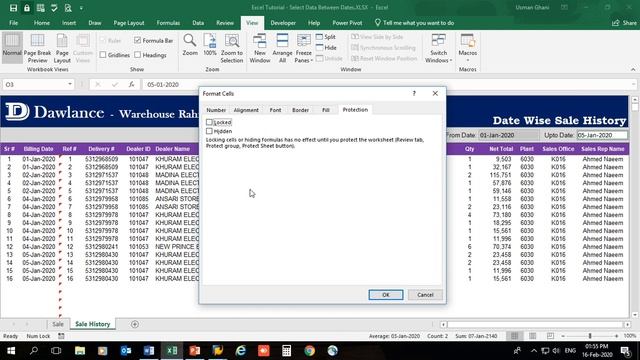This screenshot has height=360, width=640.
Task: Click the From Date field 01-Jan-2020
Action: [x=509, y=135]
